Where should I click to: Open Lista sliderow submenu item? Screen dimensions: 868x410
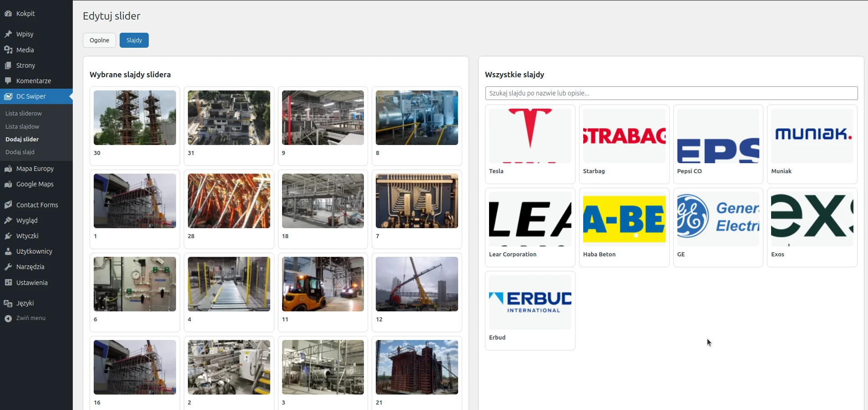24,113
